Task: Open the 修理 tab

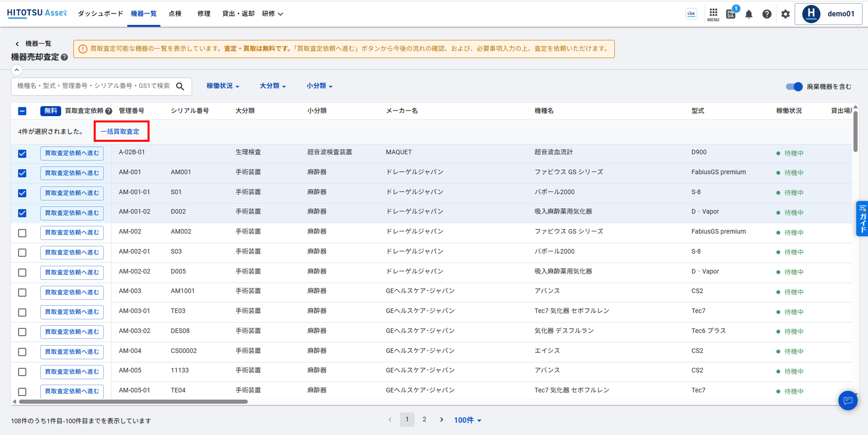Action: pos(204,14)
